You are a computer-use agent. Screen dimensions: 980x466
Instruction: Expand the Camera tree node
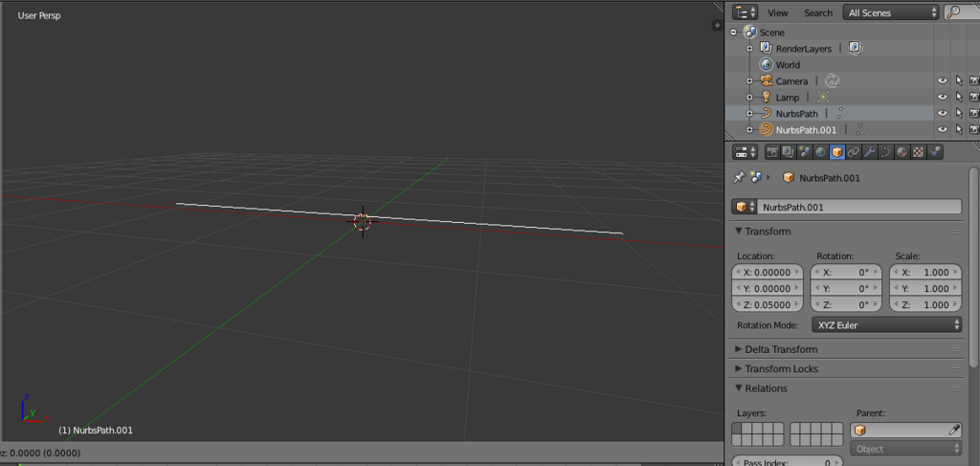(749, 81)
